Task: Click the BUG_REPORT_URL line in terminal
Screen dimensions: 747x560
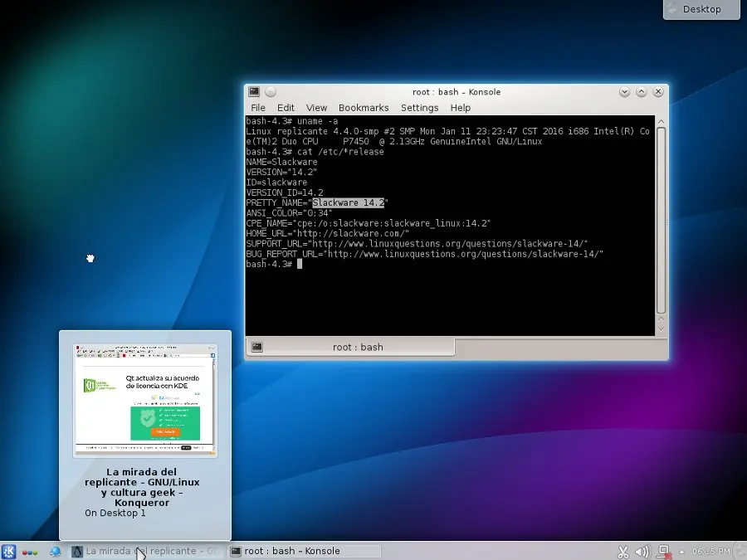Action: [x=424, y=254]
